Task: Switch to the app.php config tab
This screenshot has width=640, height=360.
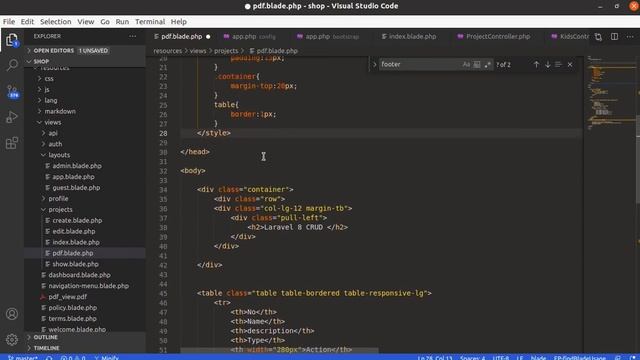Action: pyautogui.click(x=253, y=37)
